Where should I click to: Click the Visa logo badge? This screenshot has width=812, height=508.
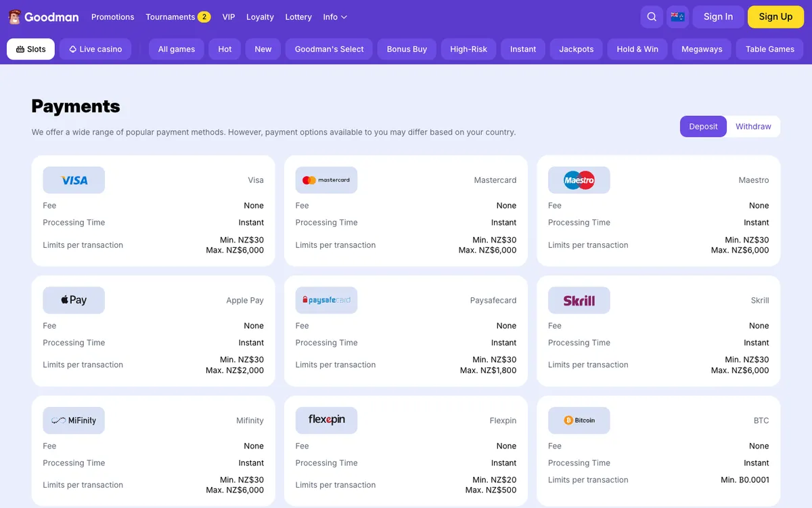[x=74, y=180]
